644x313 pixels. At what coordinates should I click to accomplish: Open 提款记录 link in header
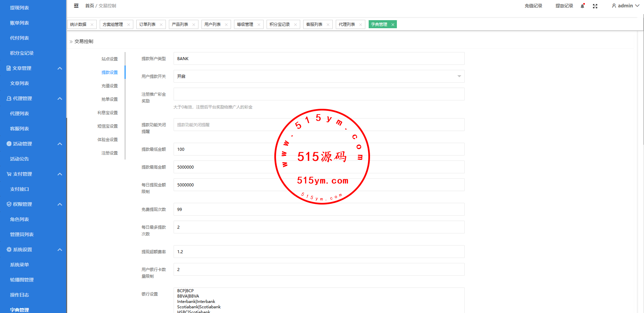point(564,6)
